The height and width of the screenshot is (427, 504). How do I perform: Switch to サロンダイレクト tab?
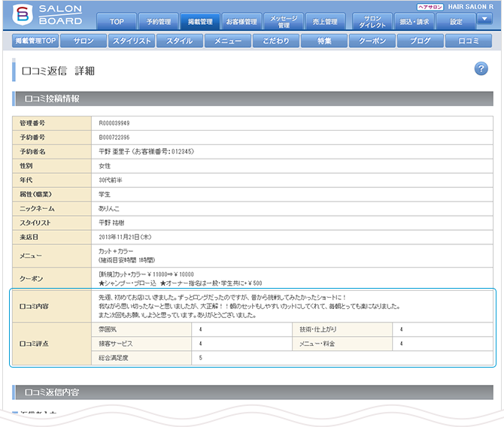[372, 21]
